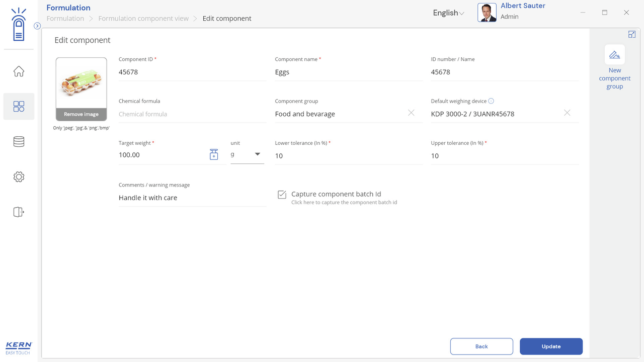Clear the KDP 3000-2 weighing device selection
The height and width of the screenshot is (362, 644).
567,113
